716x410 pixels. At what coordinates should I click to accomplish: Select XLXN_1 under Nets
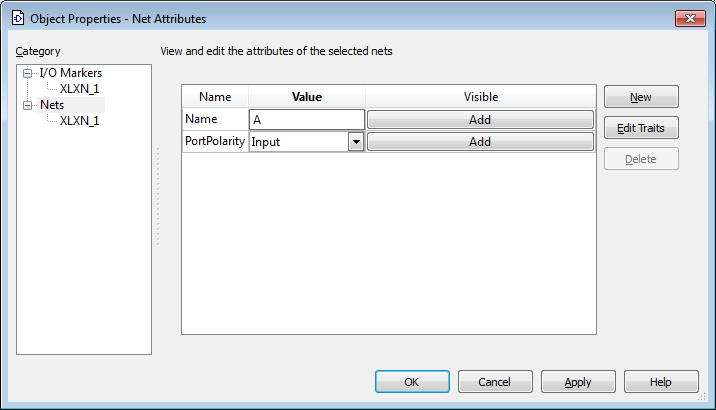coord(79,121)
